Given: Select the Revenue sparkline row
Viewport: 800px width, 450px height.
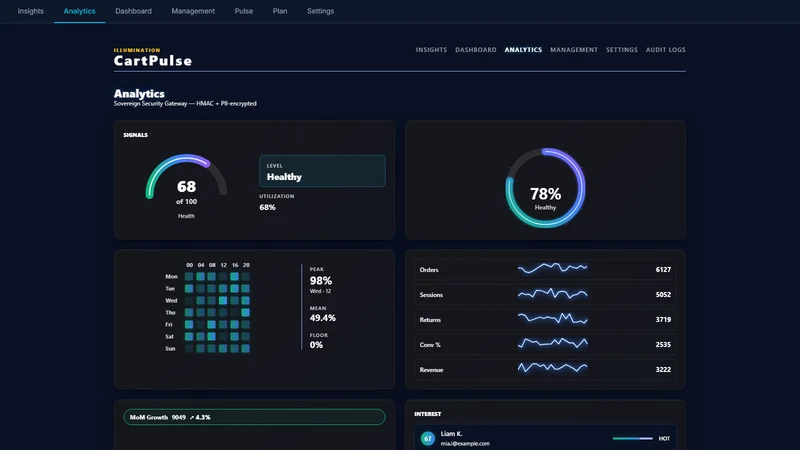Looking at the screenshot, I should 545,369.
